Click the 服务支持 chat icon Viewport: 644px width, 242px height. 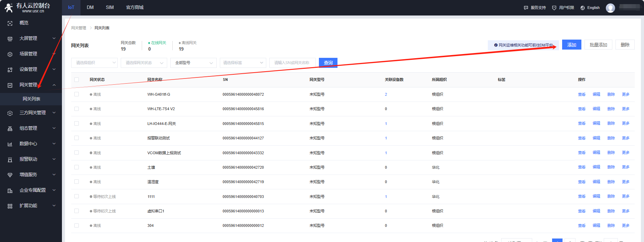(x=526, y=8)
